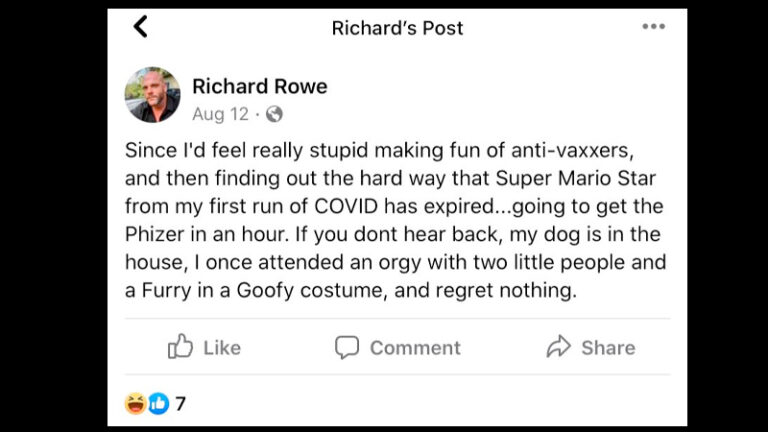Tap the thumbs-up Like outline icon
The height and width of the screenshot is (432, 768).
tap(180, 346)
